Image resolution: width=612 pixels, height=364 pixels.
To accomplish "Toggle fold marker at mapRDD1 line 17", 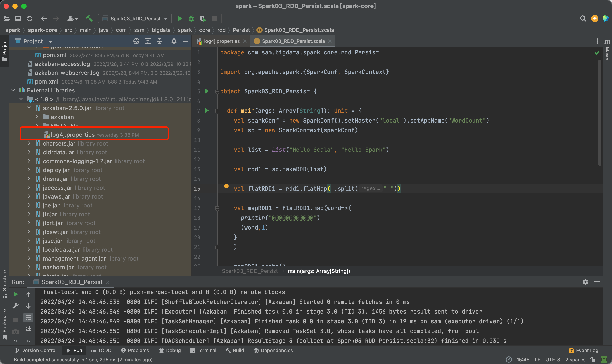I will pos(217,209).
